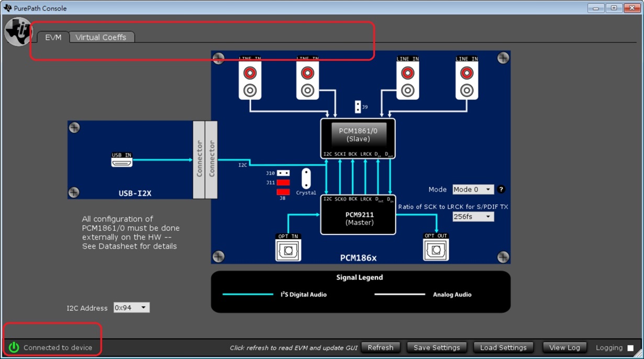Maximize the PurePath Console window
Viewport: 644px width, 359px height.
coord(614,8)
